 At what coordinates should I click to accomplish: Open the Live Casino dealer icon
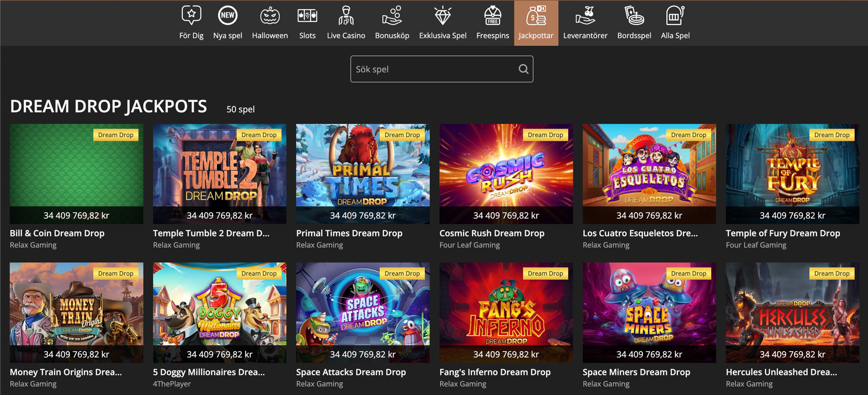point(346,15)
